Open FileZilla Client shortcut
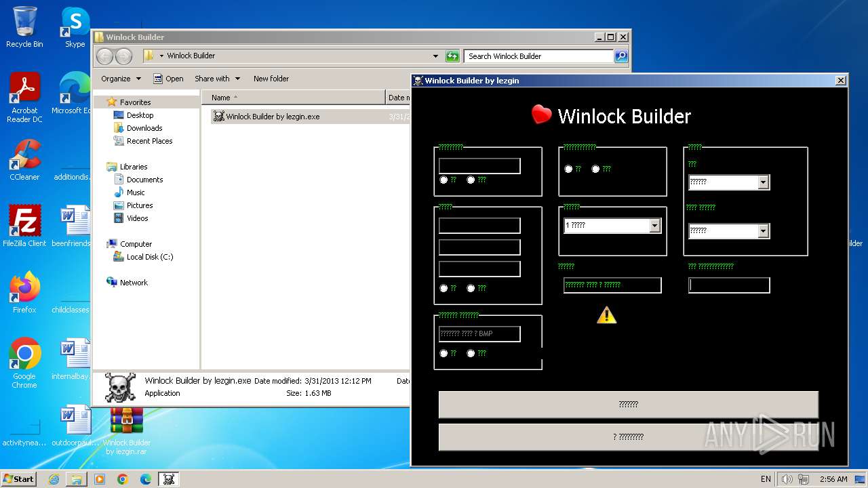The height and width of the screenshot is (488, 868). point(24,226)
